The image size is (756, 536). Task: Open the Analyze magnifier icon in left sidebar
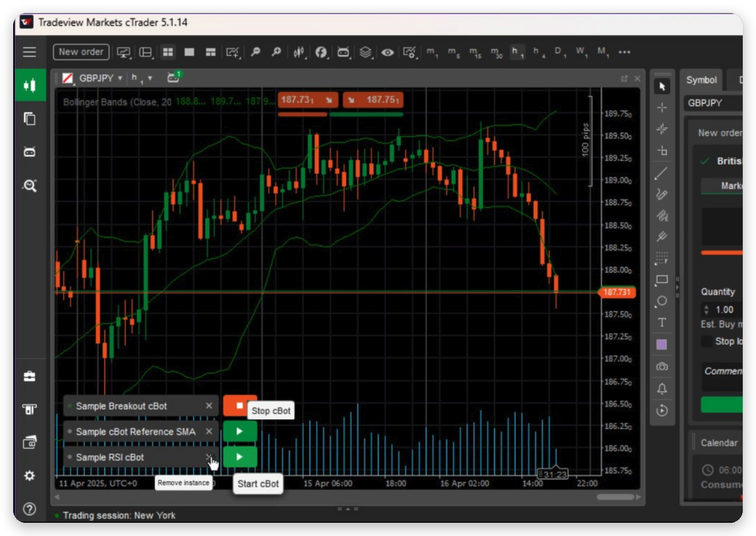30,185
